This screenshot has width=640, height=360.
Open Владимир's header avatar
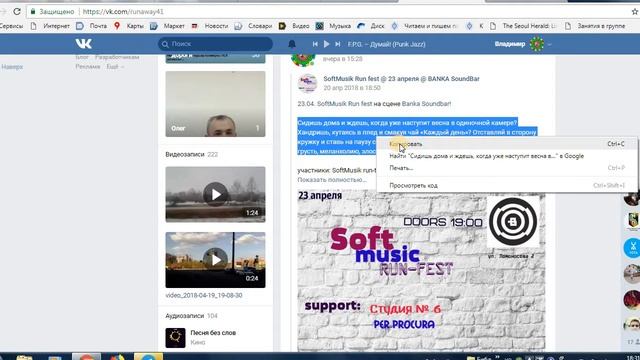coord(537,44)
